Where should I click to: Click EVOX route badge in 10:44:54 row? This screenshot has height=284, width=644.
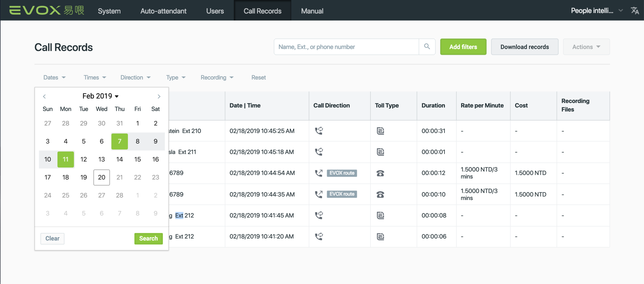tap(342, 173)
